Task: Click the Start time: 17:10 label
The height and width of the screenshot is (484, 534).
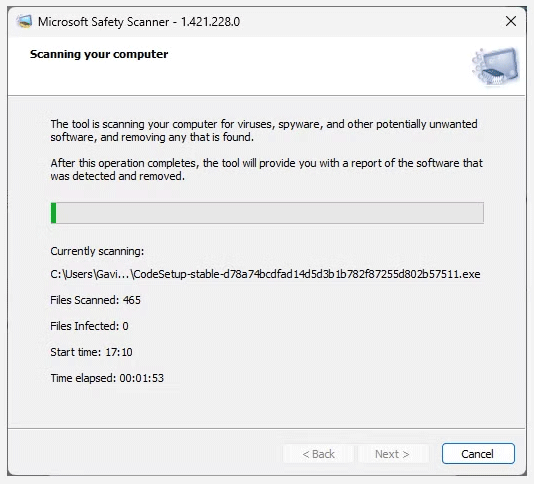Action: coord(91,352)
